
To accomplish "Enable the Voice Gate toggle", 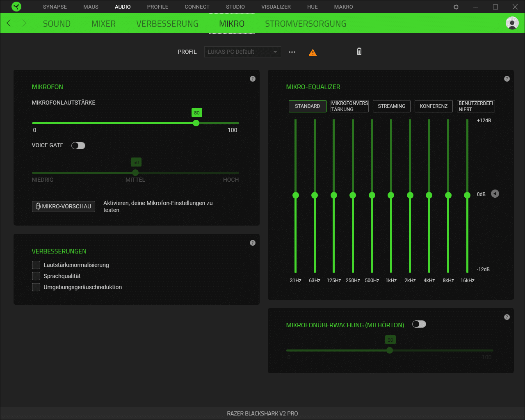I will pyautogui.click(x=78, y=146).
